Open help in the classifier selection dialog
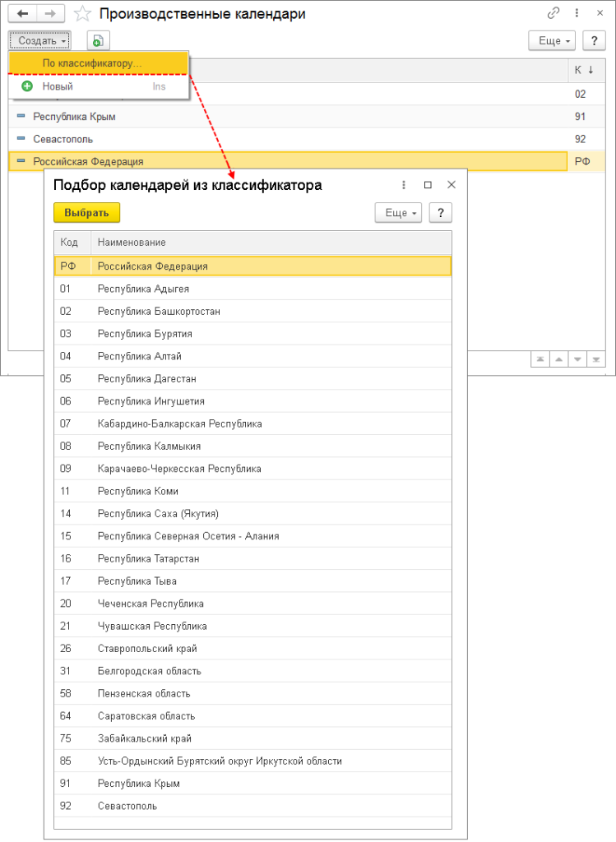Viewport: 616px width, 842px height. pos(441,213)
